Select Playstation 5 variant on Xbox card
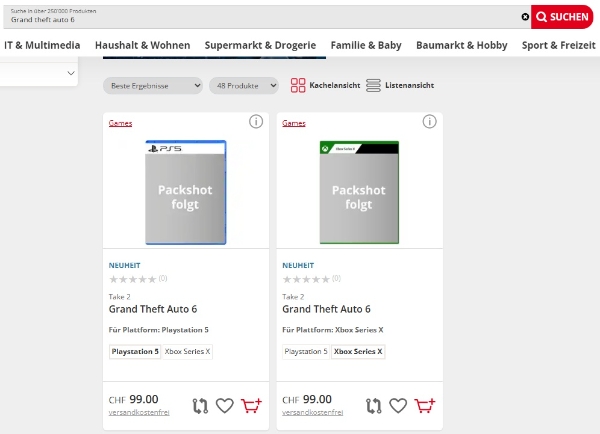Screen dimensions: 600x434 (x=306, y=351)
